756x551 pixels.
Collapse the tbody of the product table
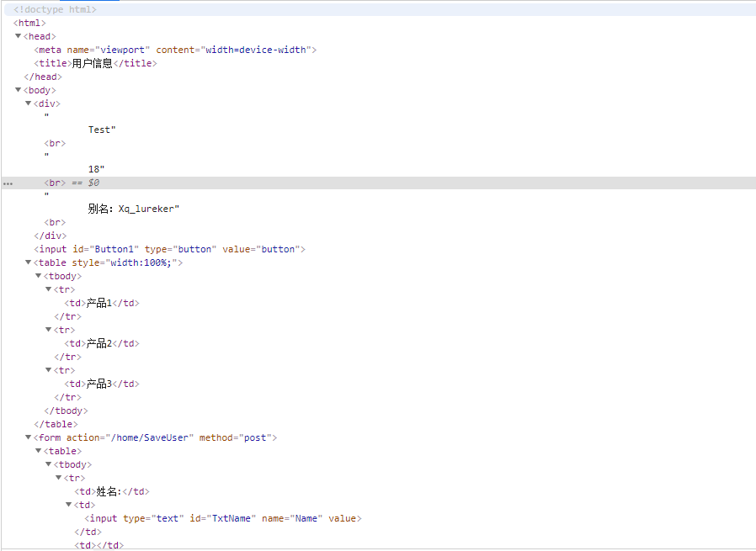[x=38, y=275]
